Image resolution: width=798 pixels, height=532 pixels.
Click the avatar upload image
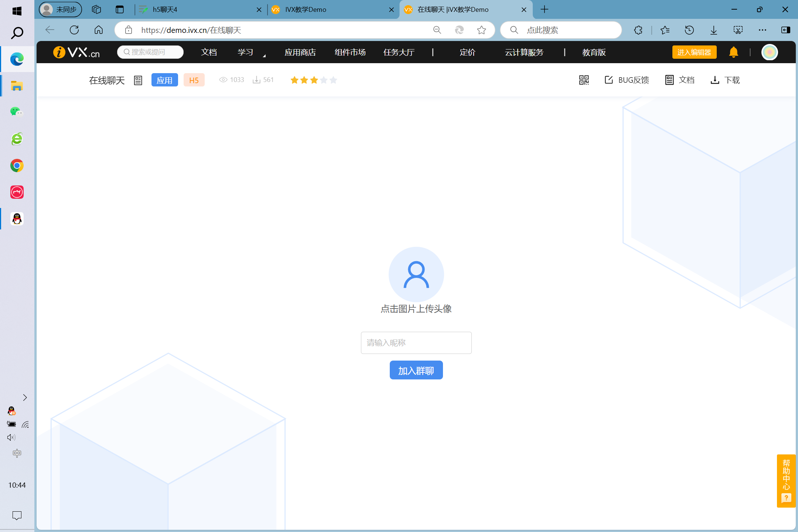click(x=416, y=274)
